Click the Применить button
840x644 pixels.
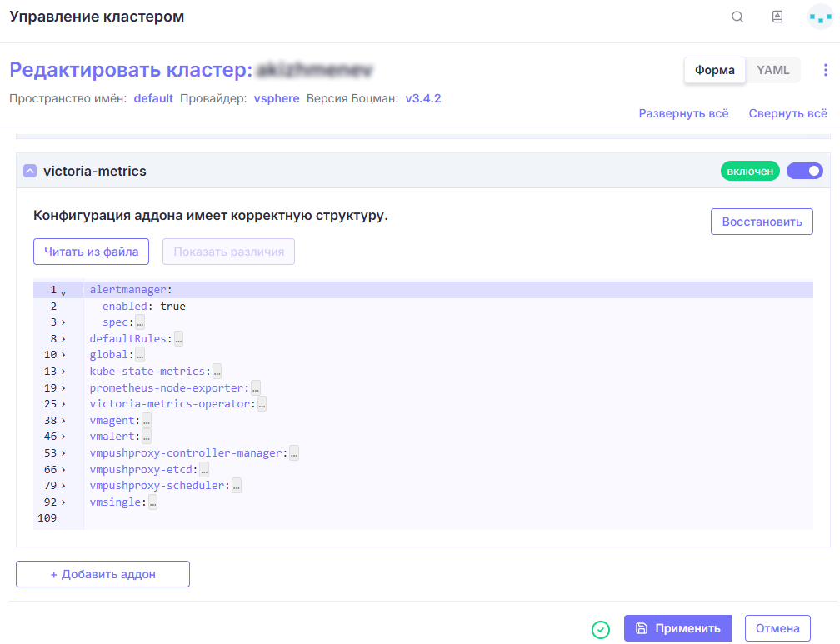pos(677,628)
